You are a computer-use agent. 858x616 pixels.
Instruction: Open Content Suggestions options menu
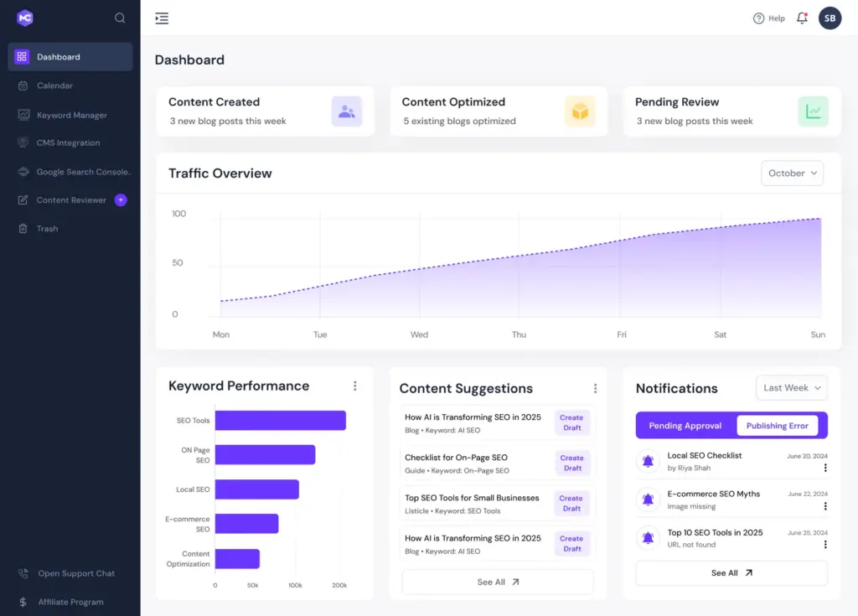(596, 388)
